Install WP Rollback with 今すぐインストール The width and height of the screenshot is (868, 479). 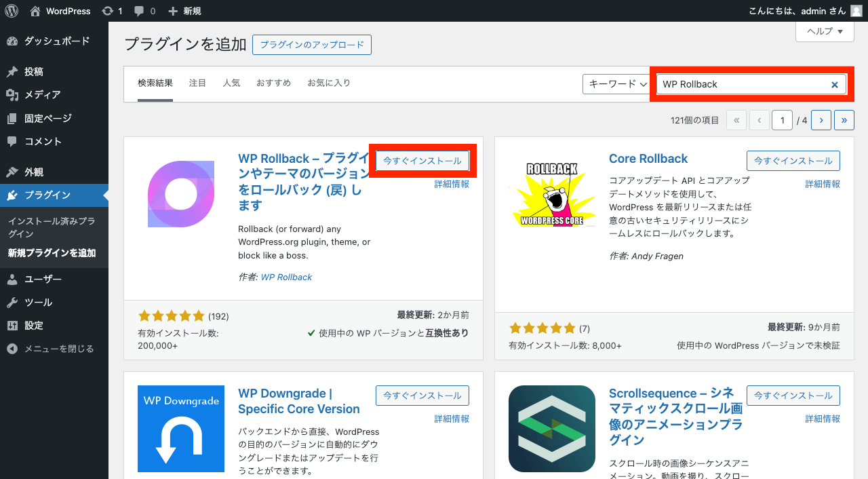(x=422, y=161)
